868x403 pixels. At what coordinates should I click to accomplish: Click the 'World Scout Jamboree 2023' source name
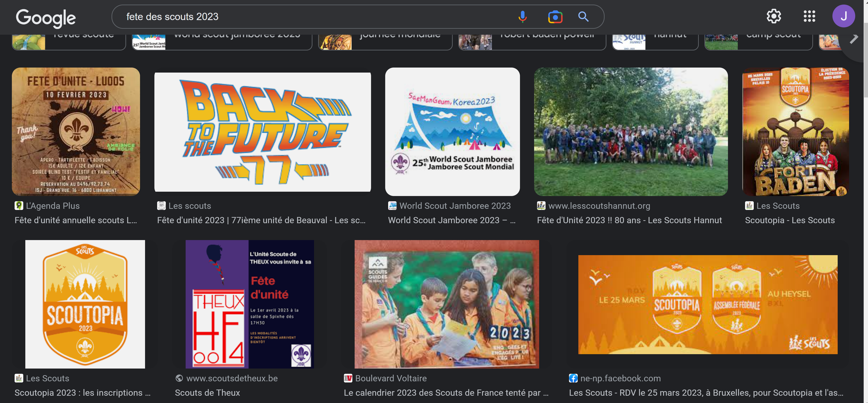coord(455,206)
